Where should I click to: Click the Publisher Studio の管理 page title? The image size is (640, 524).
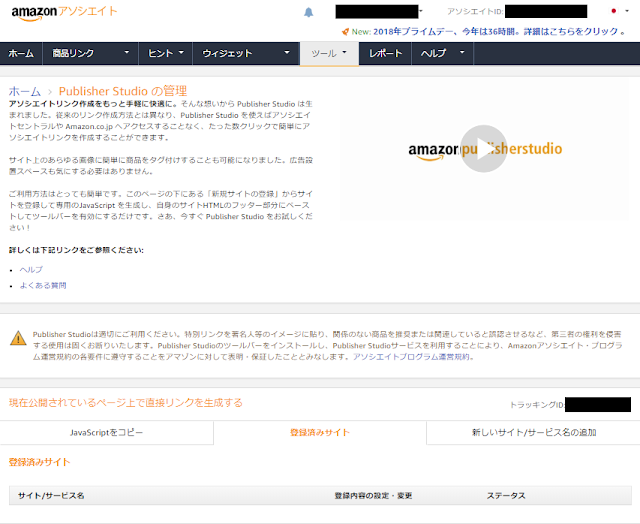123,91
